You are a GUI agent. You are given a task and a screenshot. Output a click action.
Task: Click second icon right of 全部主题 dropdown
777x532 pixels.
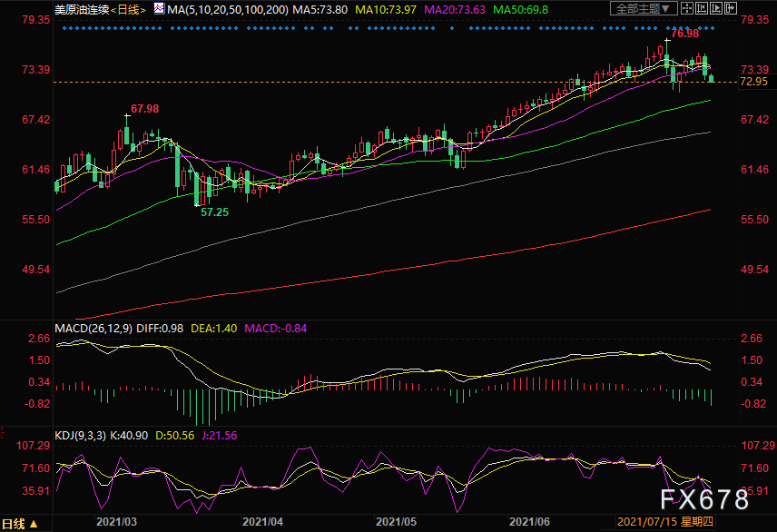click(x=700, y=8)
